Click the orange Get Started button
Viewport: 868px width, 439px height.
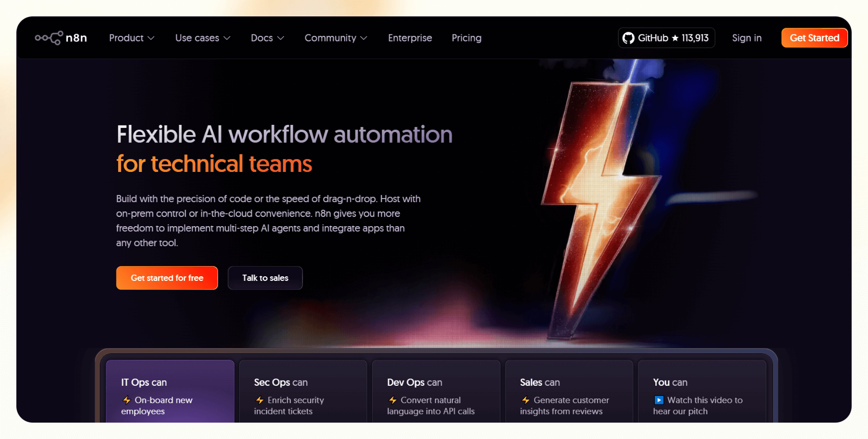814,38
